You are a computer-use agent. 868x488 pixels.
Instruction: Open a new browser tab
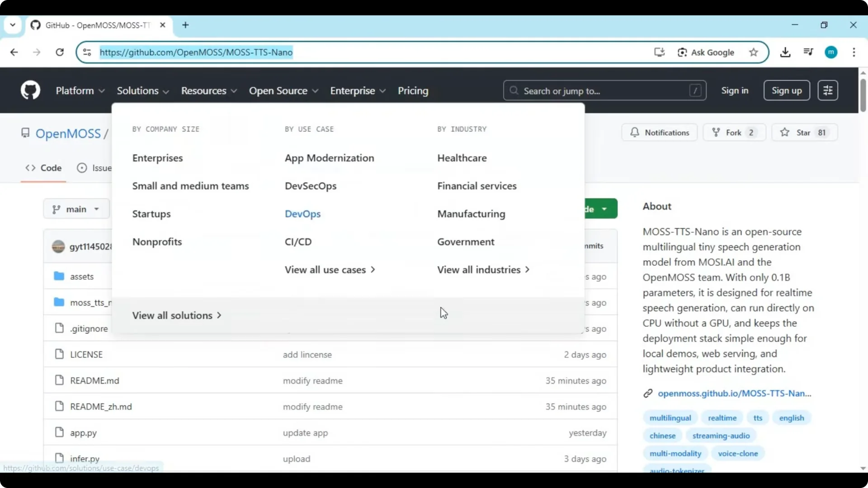tap(185, 25)
